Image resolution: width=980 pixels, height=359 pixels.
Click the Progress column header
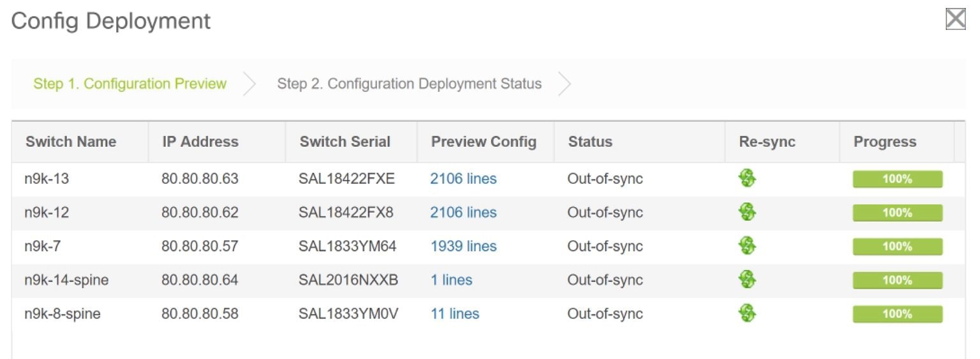(x=885, y=142)
